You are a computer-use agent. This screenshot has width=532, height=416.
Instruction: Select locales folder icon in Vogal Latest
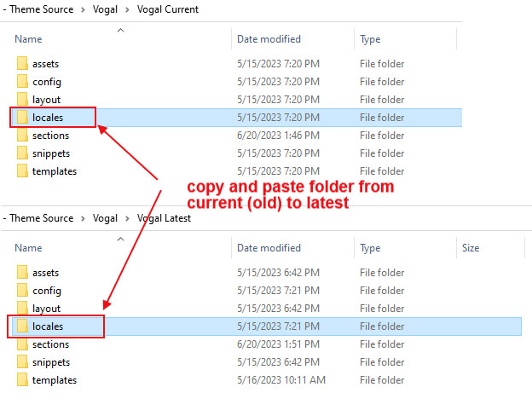[22, 326]
